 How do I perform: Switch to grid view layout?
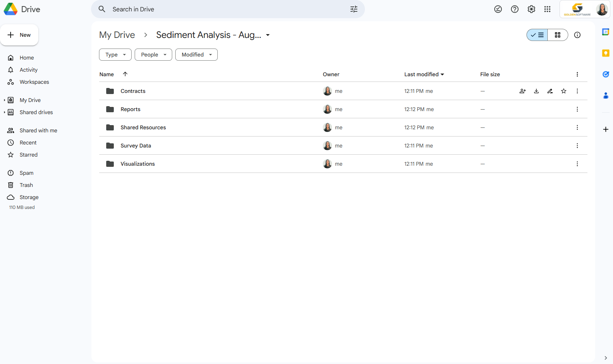(x=558, y=35)
